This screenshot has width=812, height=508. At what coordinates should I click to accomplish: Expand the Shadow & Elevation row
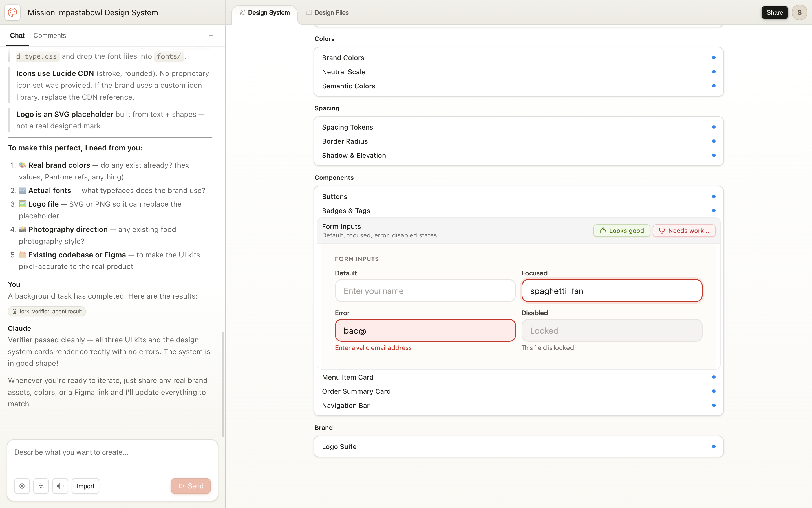[518, 155]
